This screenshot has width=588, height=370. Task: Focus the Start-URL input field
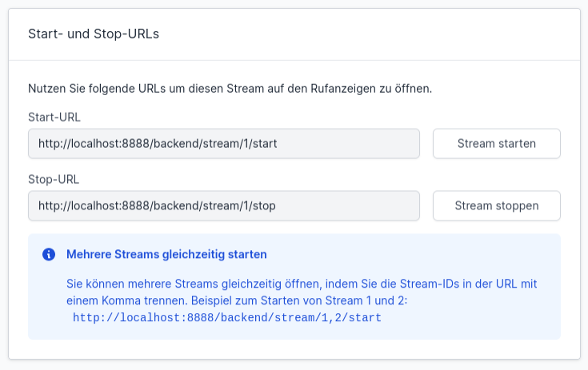(224, 144)
